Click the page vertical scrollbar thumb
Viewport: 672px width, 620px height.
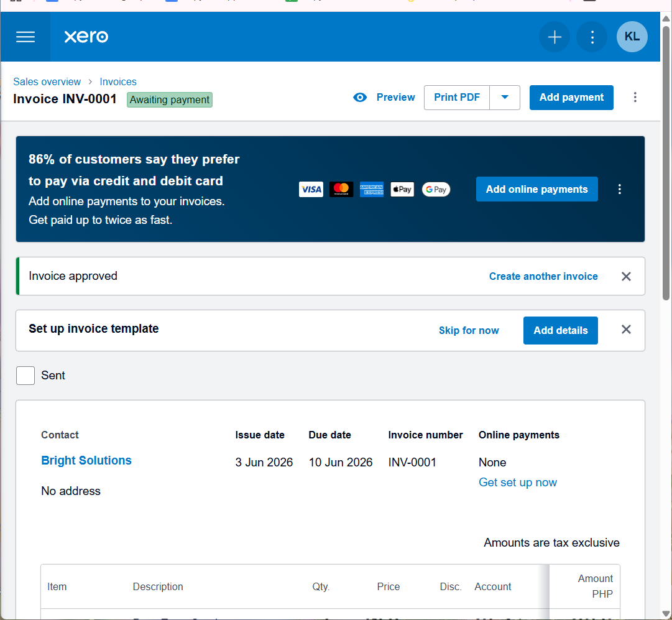[666, 163]
